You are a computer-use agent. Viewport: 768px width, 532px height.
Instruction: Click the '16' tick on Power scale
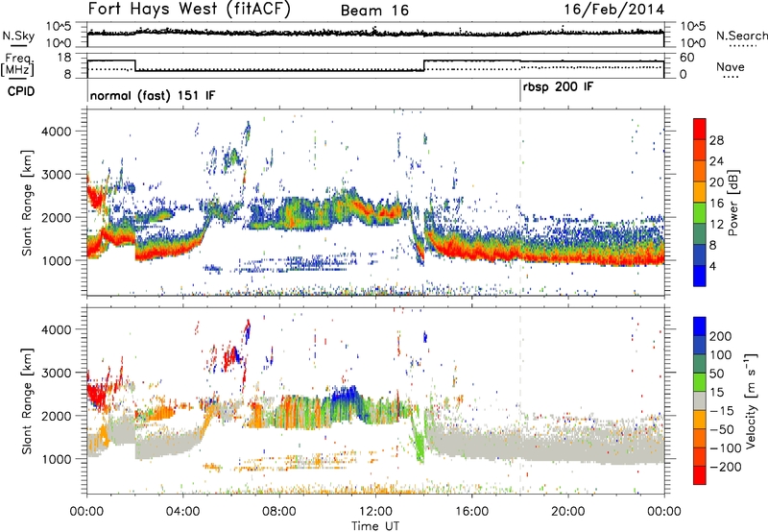pos(716,204)
